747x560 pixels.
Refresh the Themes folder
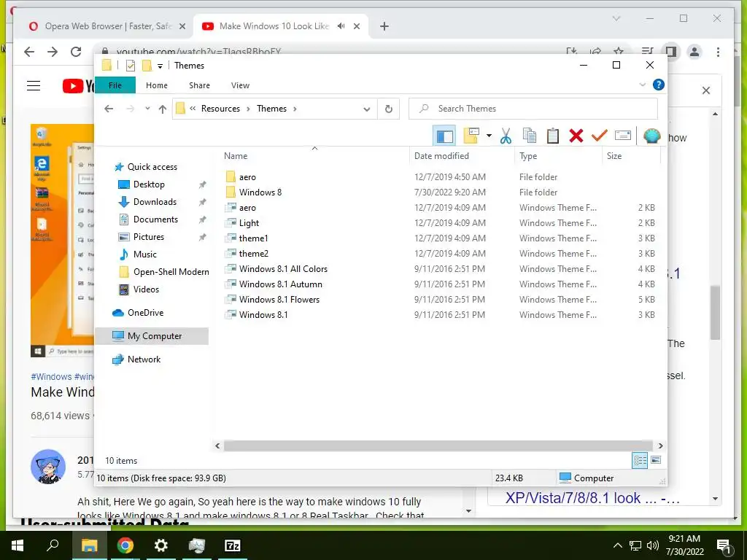pyautogui.click(x=389, y=109)
